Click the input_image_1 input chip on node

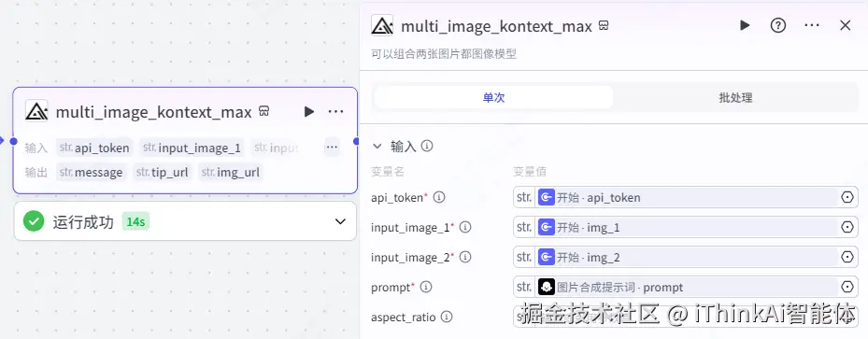tap(192, 148)
